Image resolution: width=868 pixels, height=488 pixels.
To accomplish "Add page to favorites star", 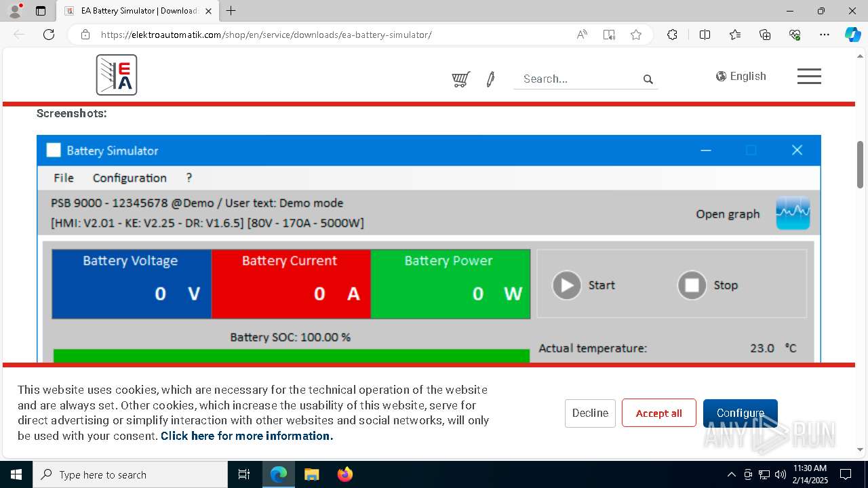I will (x=636, y=35).
